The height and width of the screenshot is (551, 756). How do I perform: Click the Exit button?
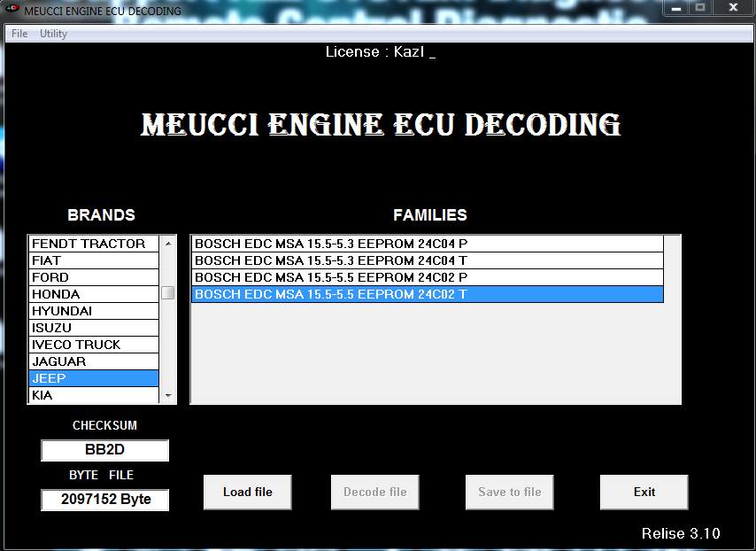[644, 493]
